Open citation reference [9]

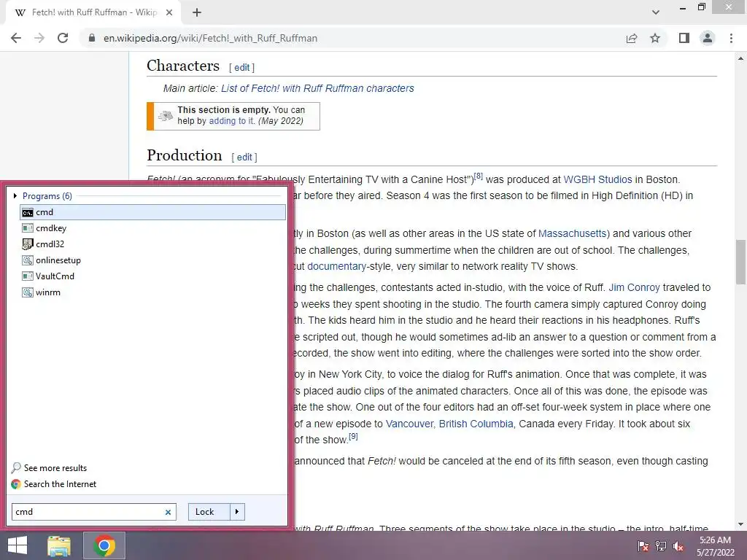point(353,436)
